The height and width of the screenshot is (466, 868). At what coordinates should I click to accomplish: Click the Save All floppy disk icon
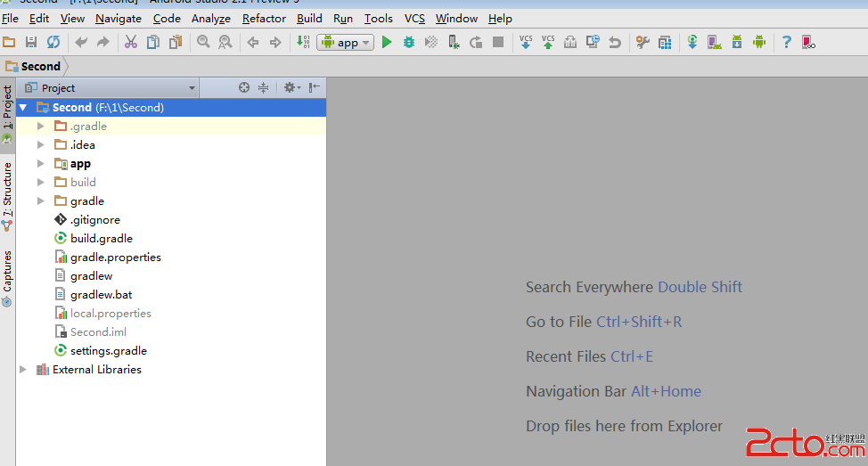(31, 42)
